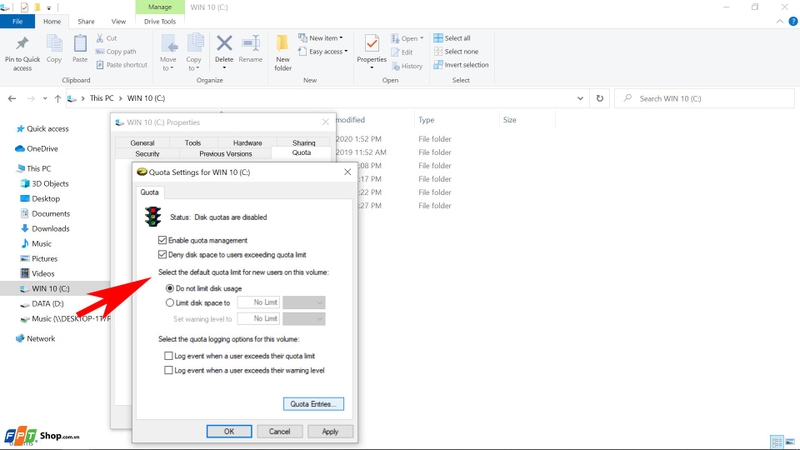The width and height of the screenshot is (800, 450).
Task: Click the Cut scissors icon
Action: click(100, 38)
